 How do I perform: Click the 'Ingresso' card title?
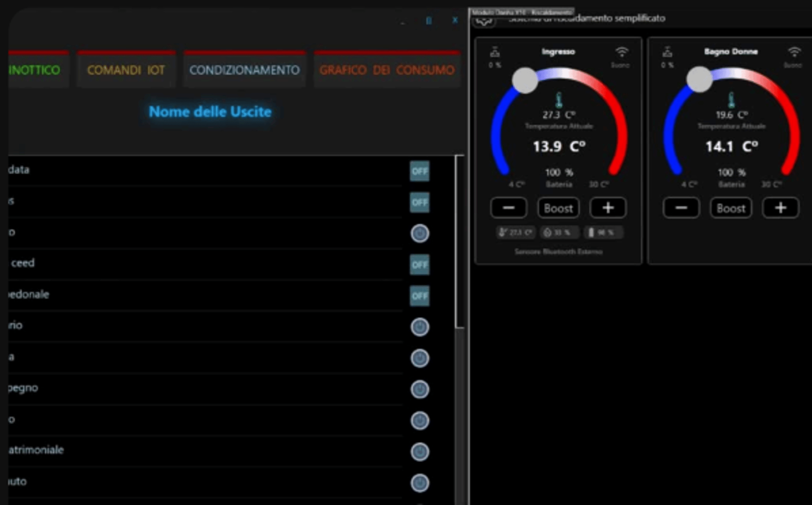558,52
